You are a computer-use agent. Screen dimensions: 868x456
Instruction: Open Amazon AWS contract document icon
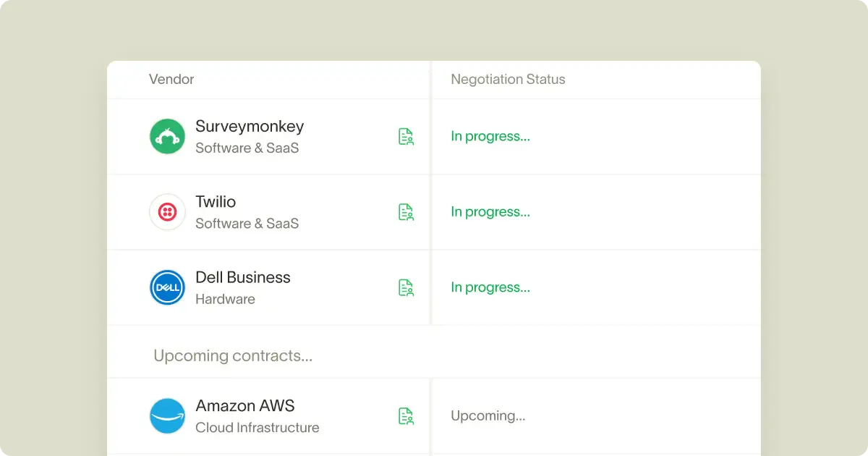tap(406, 416)
